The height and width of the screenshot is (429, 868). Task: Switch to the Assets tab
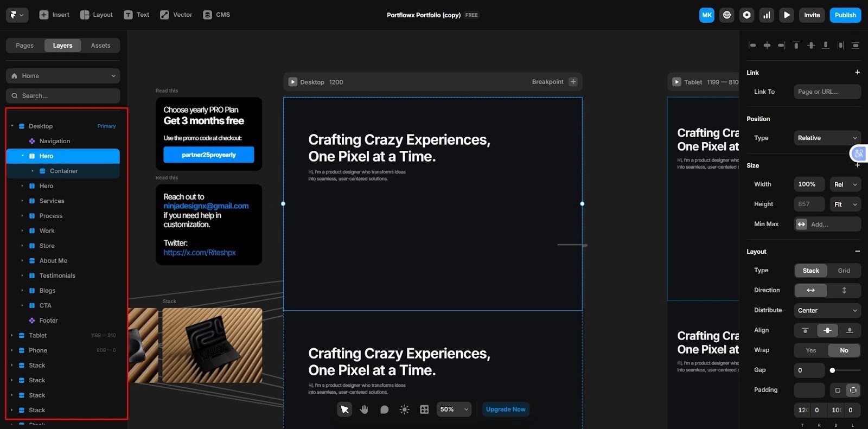tap(100, 46)
